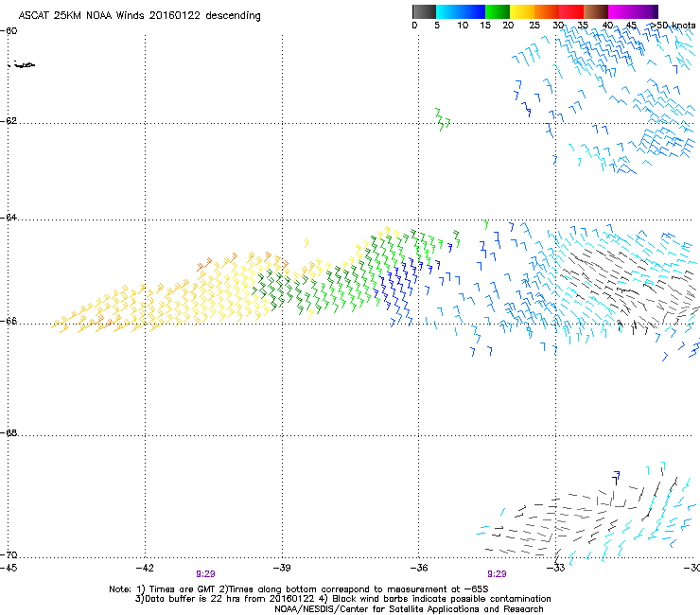700x615 pixels.
Task: Select the green 15-20 knots color segment
Action: [x=498, y=11]
